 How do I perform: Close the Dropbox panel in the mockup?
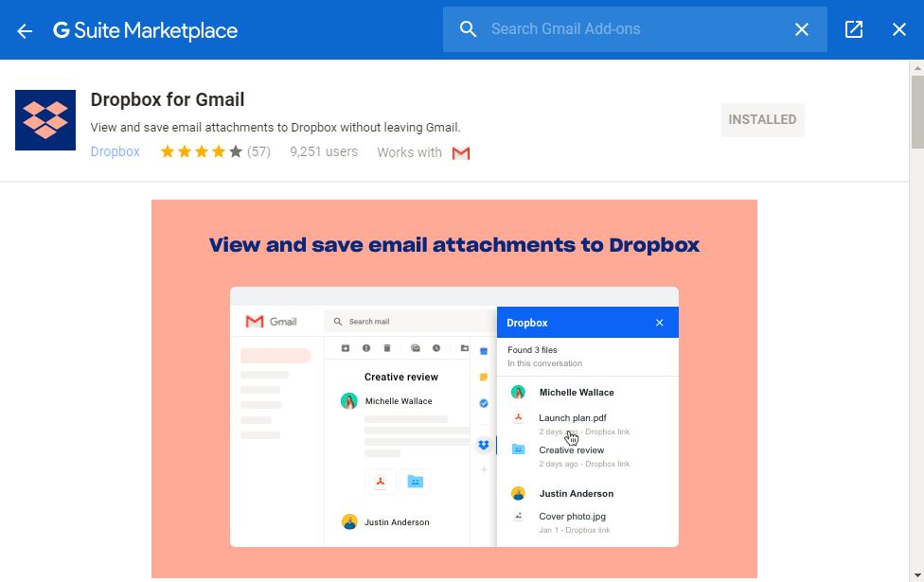pos(659,322)
